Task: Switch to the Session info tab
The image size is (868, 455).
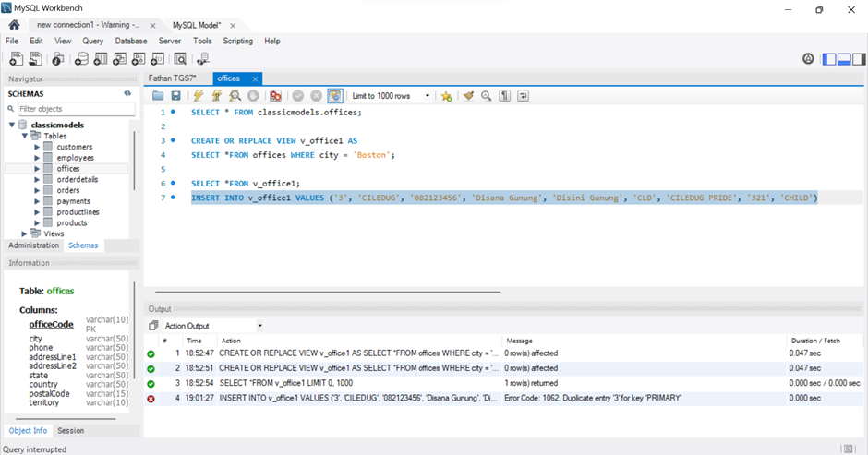Action: (x=71, y=430)
